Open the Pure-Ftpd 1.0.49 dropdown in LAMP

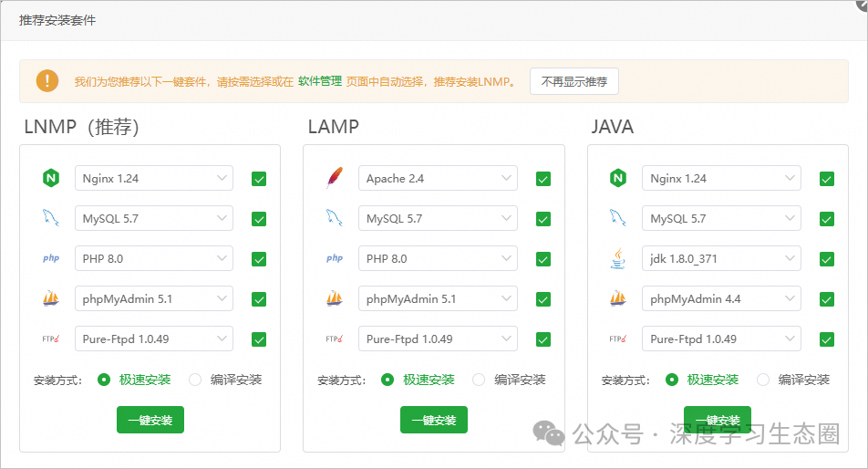(x=438, y=339)
